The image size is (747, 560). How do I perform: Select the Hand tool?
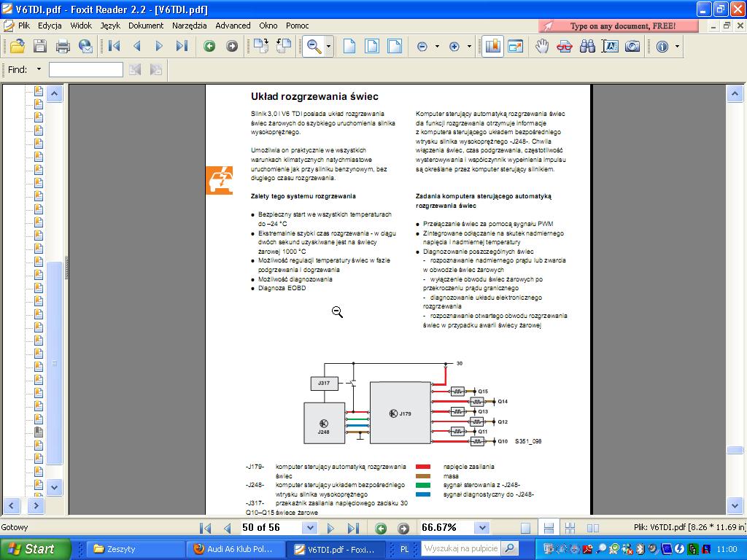pos(541,47)
